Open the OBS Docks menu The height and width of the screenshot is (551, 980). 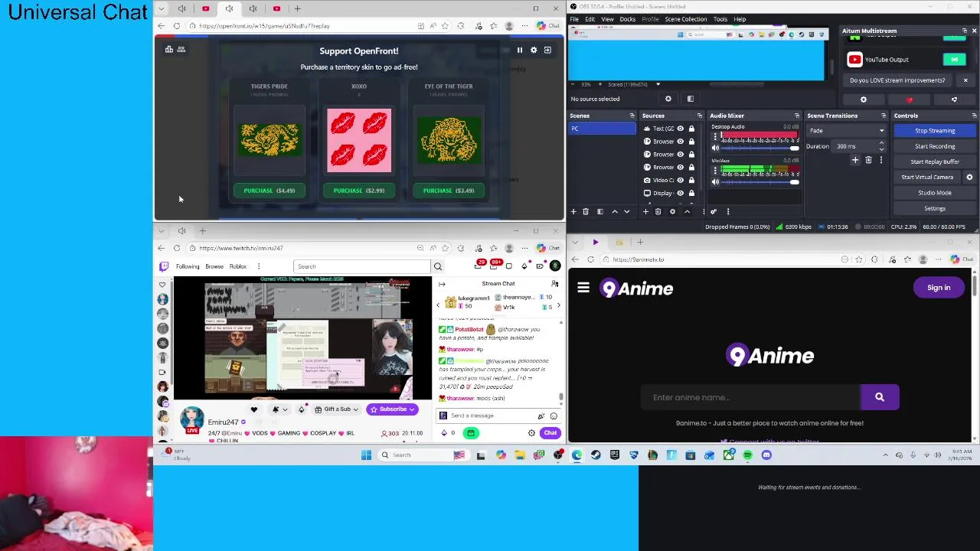click(628, 19)
